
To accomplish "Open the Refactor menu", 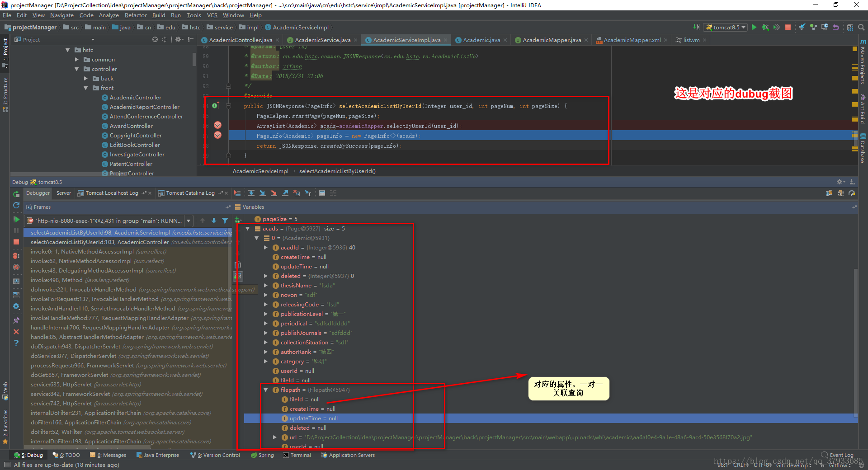I will click(136, 15).
